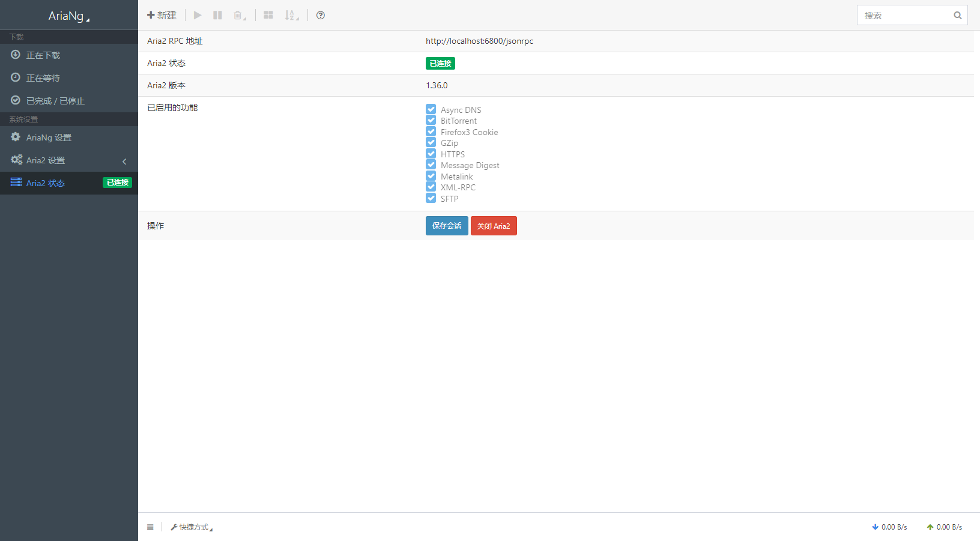Click the 新建 (new task) button
This screenshot has height=541, width=980.
162,15
